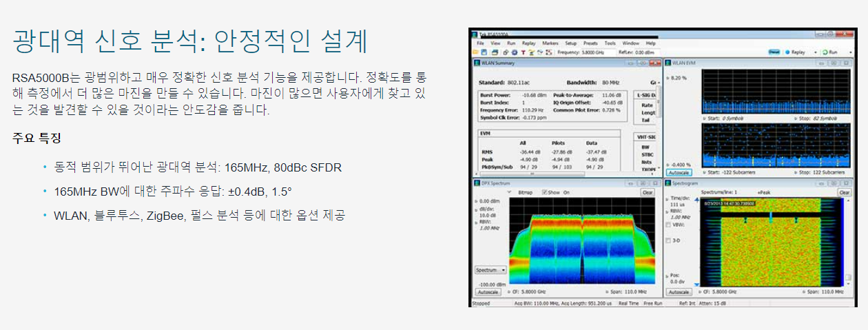Open the Presets menu
Screen dimensions: 868x330
click(590, 43)
